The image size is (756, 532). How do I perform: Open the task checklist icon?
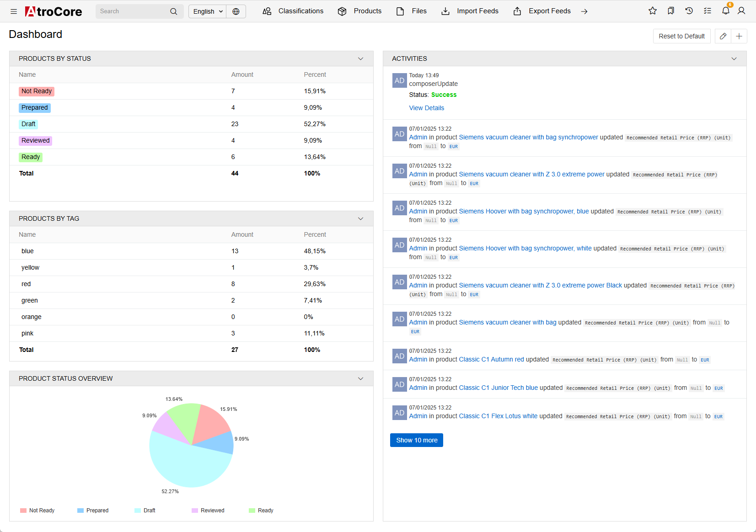[x=708, y=11]
